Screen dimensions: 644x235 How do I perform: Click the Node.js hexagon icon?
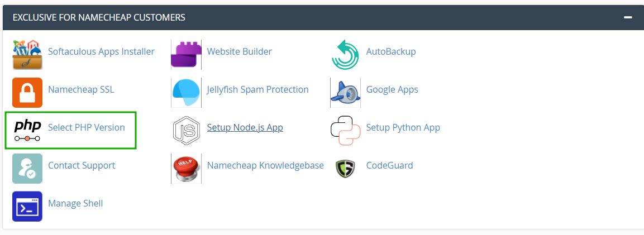[186, 131]
